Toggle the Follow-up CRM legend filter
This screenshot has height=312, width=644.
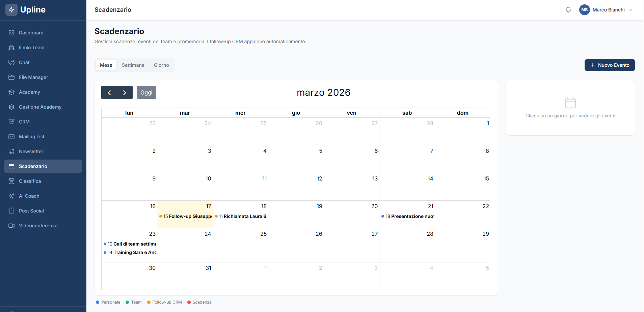pyautogui.click(x=164, y=302)
